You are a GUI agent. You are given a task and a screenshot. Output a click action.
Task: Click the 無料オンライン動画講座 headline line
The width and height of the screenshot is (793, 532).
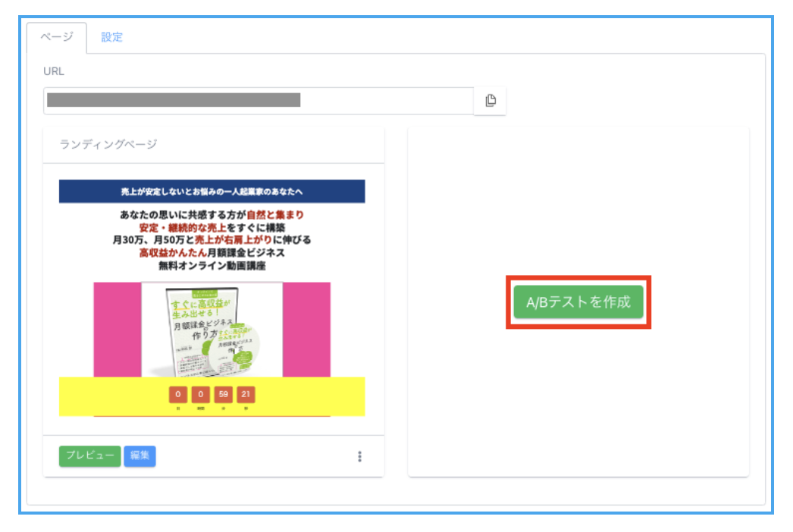pyautogui.click(x=212, y=266)
